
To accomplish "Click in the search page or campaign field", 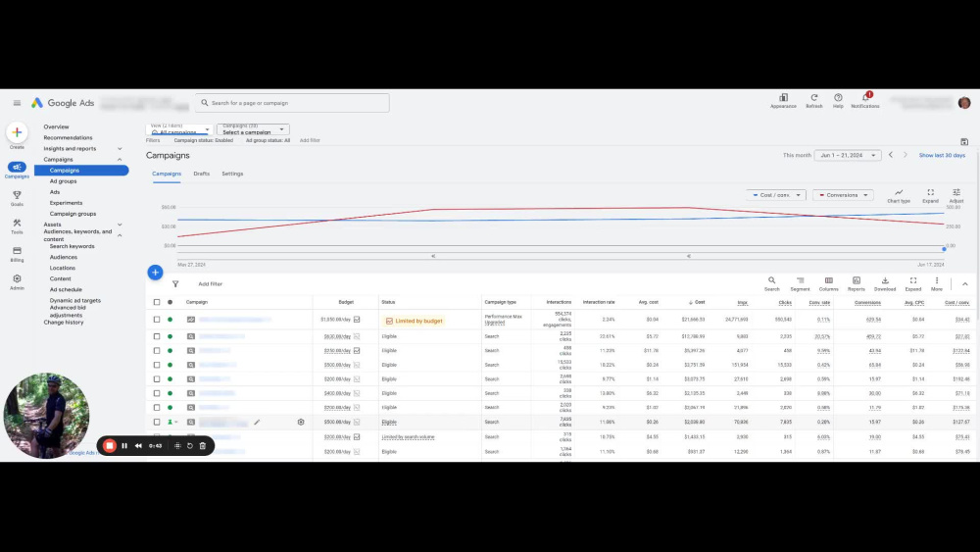I will [292, 103].
